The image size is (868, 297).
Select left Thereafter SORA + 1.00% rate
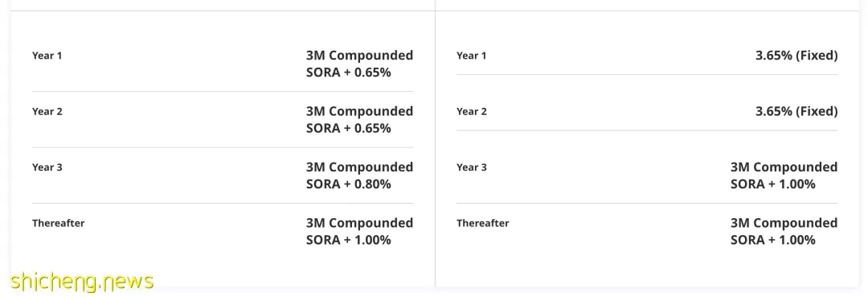(x=360, y=231)
